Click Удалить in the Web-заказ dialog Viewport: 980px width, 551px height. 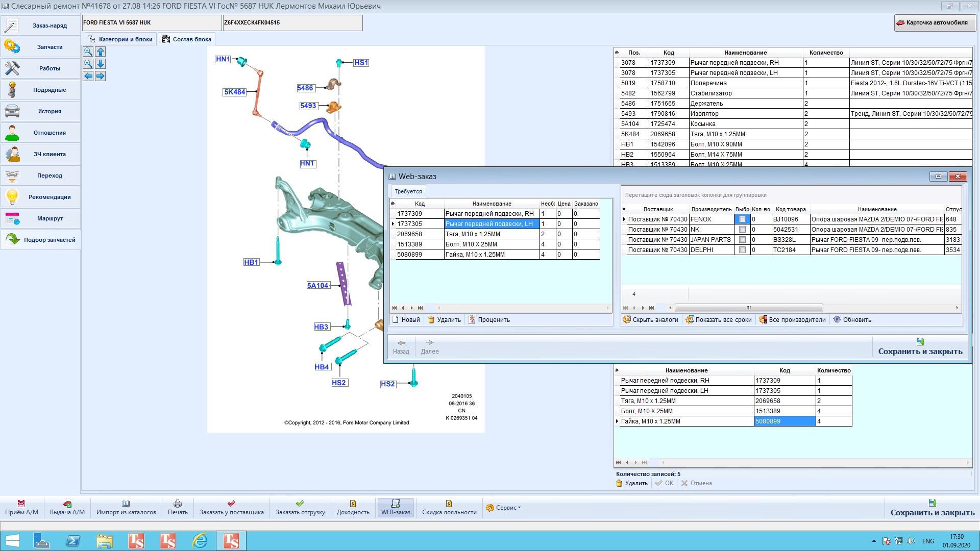pyautogui.click(x=444, y=320)
